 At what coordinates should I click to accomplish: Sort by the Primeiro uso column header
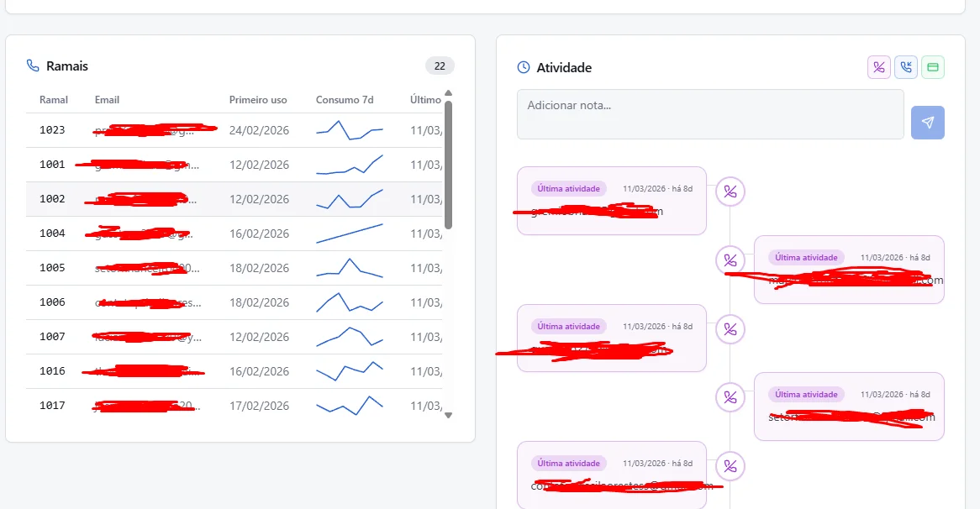(258, 100)
